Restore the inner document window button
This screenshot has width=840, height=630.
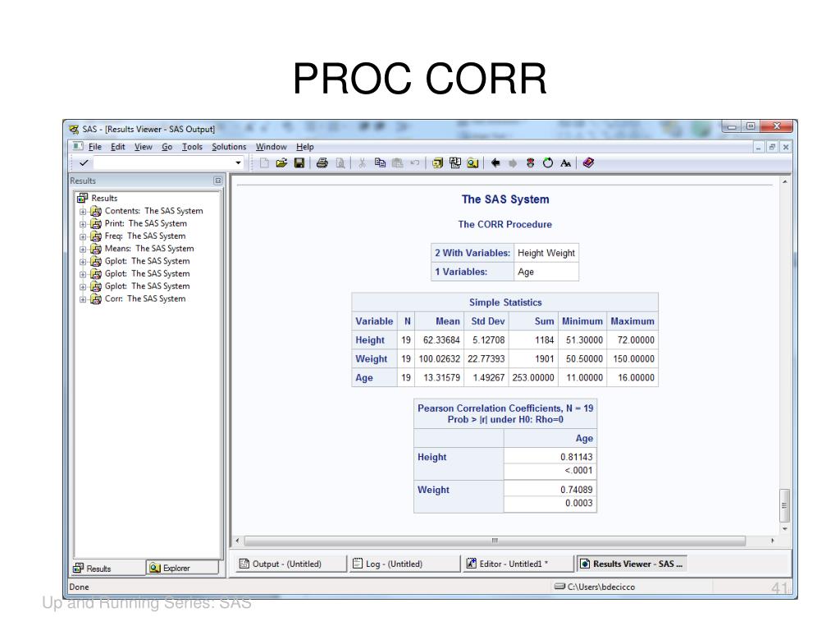point(772,147)
